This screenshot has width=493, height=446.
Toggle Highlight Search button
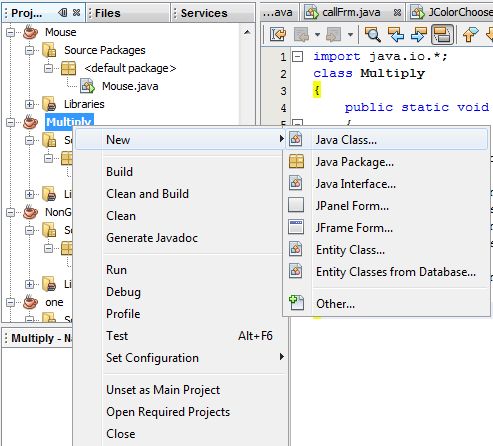coord(442,34)
